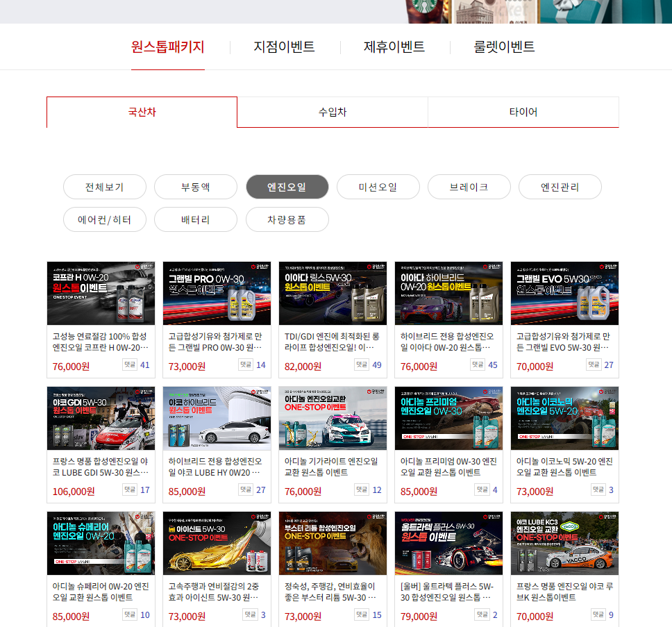Viewport: 672px width, 627px height.
Task: Open 아디놀 엔진오일교환 ONE-STOP thumbnail
Action: tap(333, 418)
